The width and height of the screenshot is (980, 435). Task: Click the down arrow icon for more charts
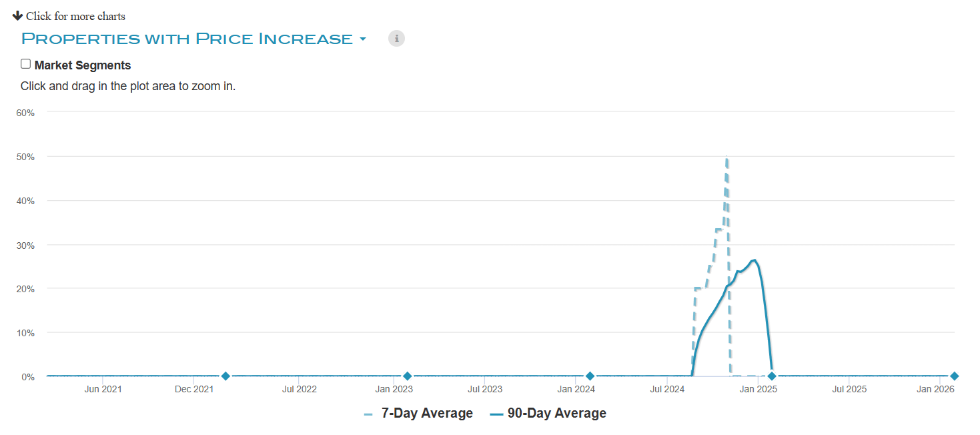coord(17,15)
